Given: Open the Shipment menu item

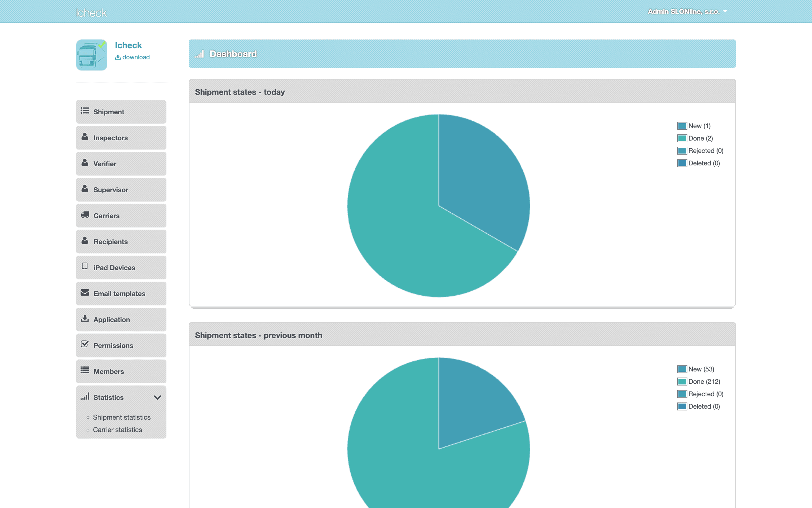Looking at the screenshot, I should (121, 111).
